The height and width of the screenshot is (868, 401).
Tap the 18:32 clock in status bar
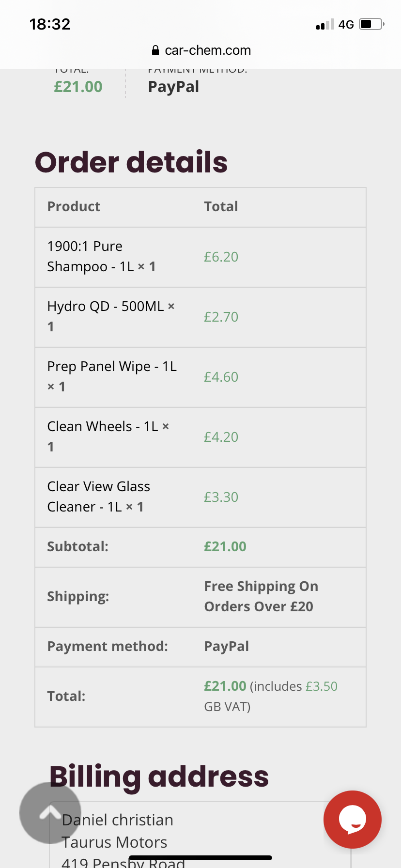click(x=50, y=24)
